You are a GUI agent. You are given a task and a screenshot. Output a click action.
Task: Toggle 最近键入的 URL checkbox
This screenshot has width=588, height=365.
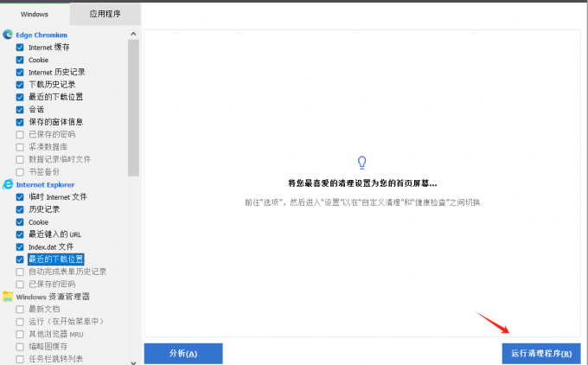coord(20,234)
